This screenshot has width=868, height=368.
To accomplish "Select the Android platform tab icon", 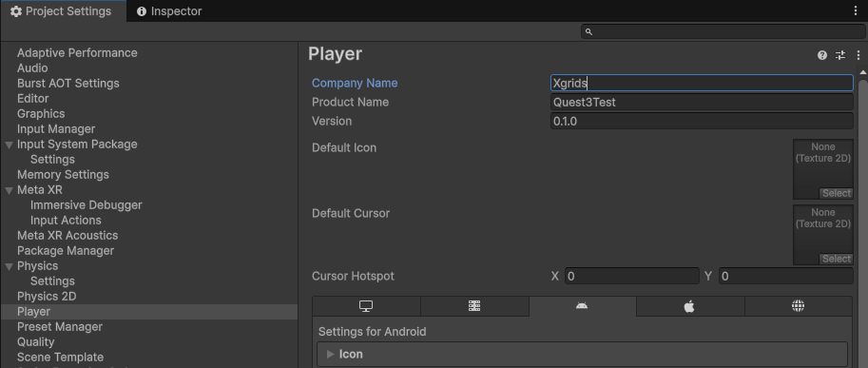I will click(x=581, y=305).
